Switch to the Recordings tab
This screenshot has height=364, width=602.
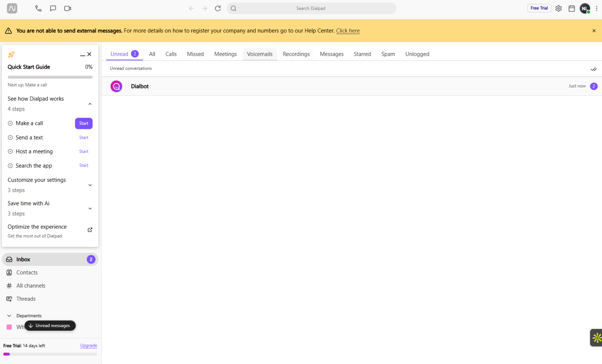click(296, 54)
